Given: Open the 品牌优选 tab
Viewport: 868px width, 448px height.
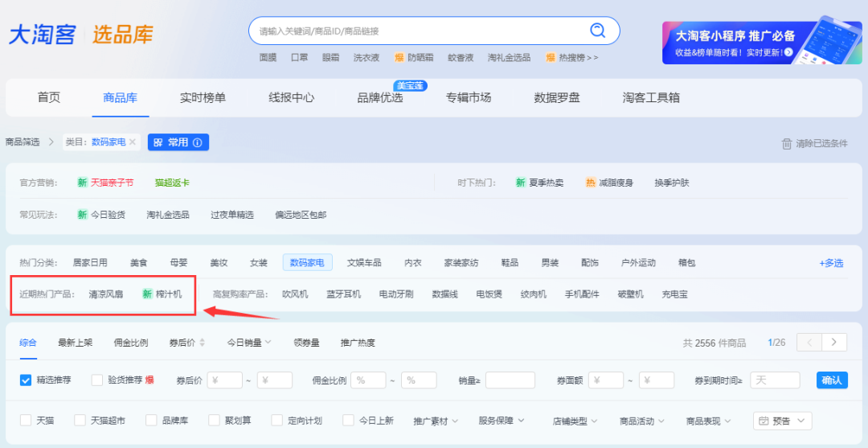Looking at the screenshot, I should coord(379,98).
